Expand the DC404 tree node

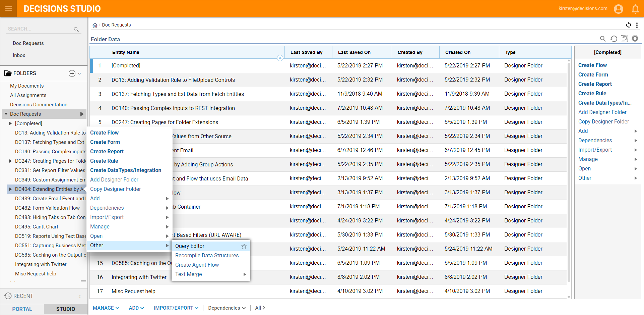(x=11, y=189)
